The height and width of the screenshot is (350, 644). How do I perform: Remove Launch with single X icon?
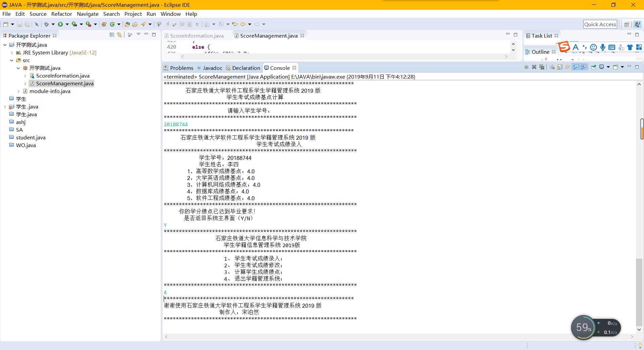pos(534,67)
